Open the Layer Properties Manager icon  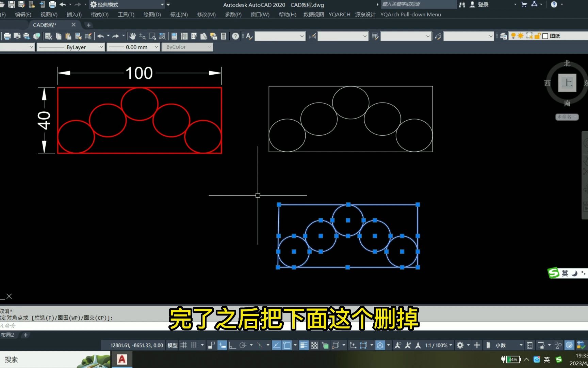point(503,36)
